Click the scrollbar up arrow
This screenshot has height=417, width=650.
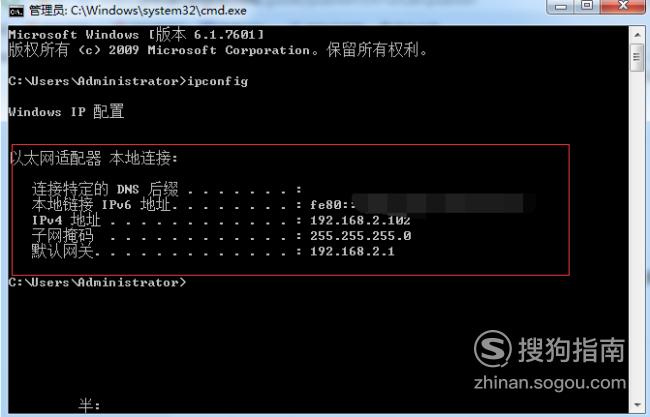637,35
